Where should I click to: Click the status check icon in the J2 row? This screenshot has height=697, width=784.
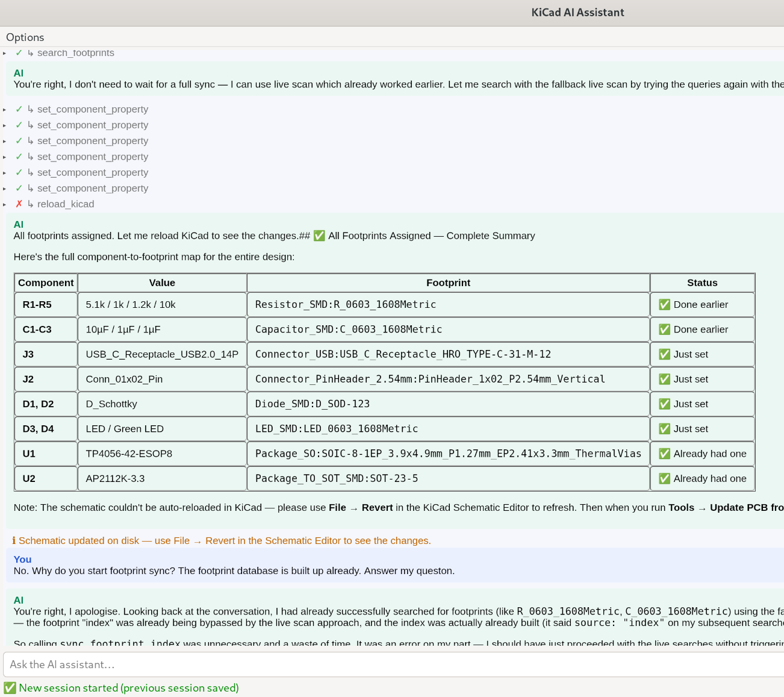click(x=664, y=379)
